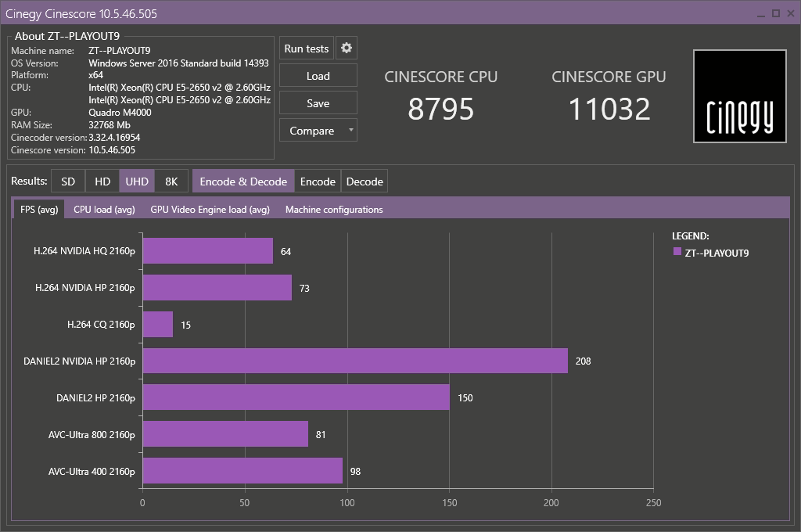Click the 208 FPS value label
This screenshot has height=532, width=801.
(x=584, y=361)
